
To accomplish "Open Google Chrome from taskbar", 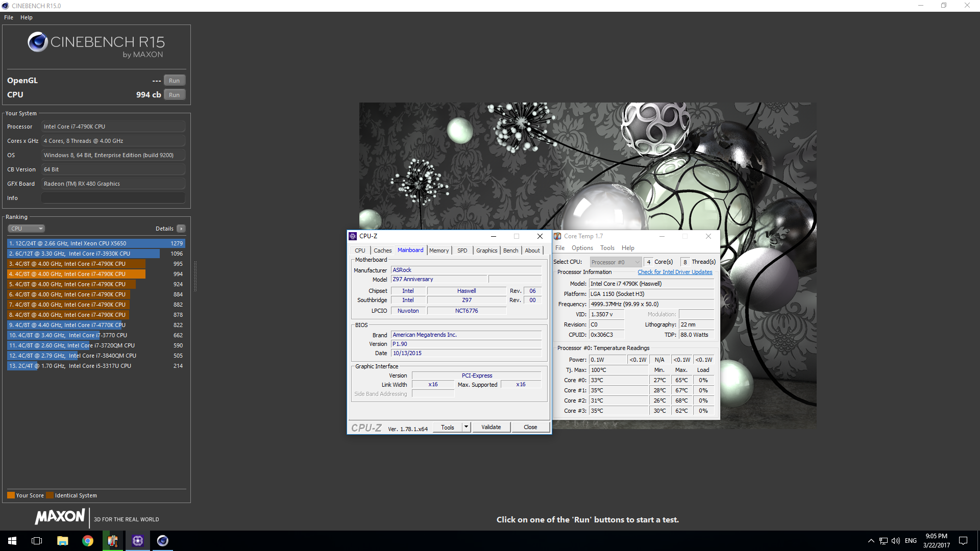I will coord(88,541).
